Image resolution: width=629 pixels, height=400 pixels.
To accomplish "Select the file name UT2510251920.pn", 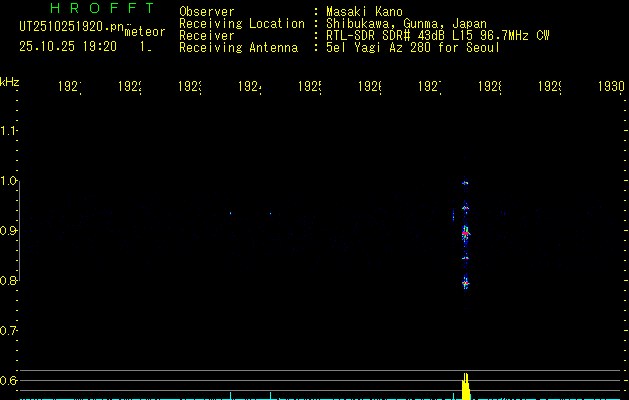I will [72, 26].
